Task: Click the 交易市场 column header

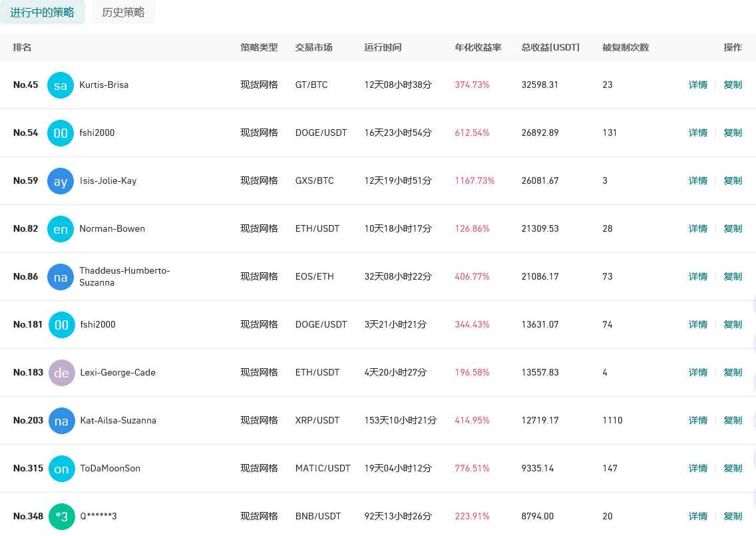Action: coord(314,47)
